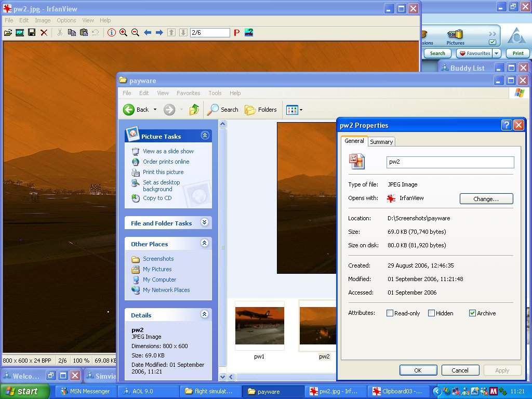
Task: Click the IrfanView save disk icon
Action: tap(32, 33)
